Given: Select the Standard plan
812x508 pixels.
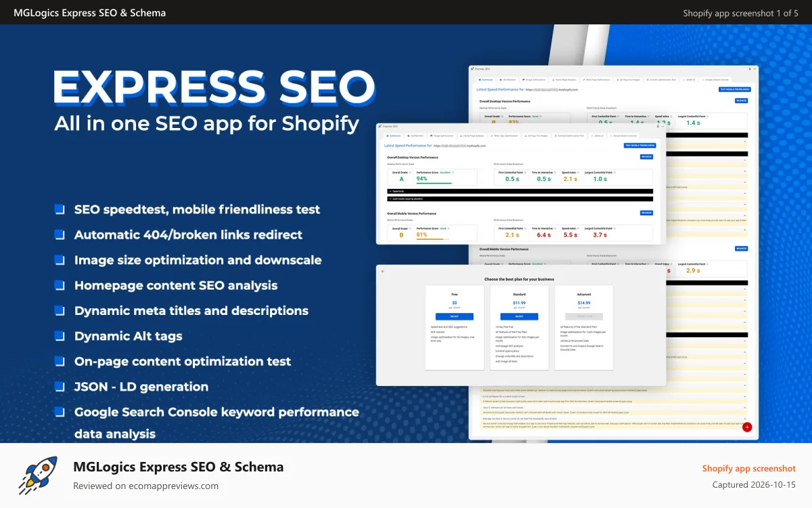Looking at the screenshot, I should pyautogui.click(x=520, y=316).
